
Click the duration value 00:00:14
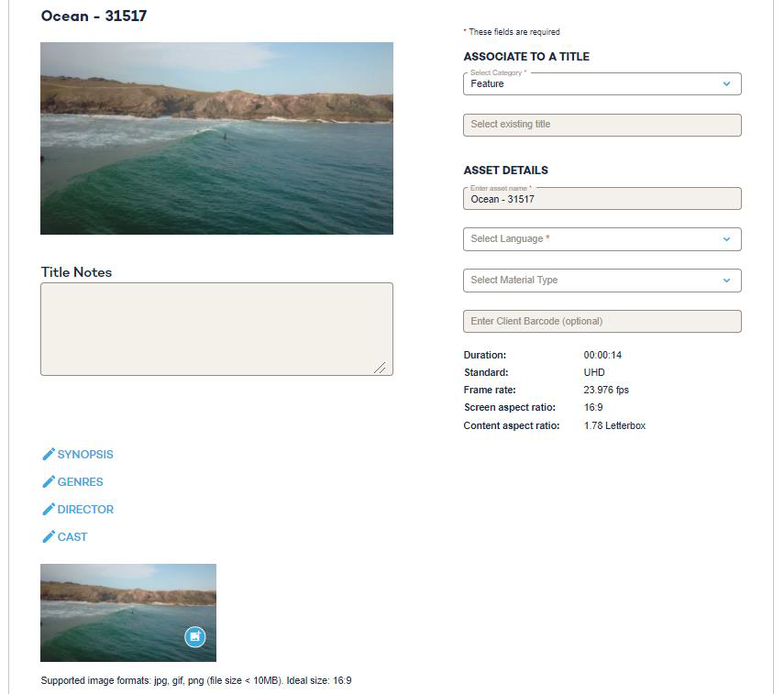click(x=602, y=355)
